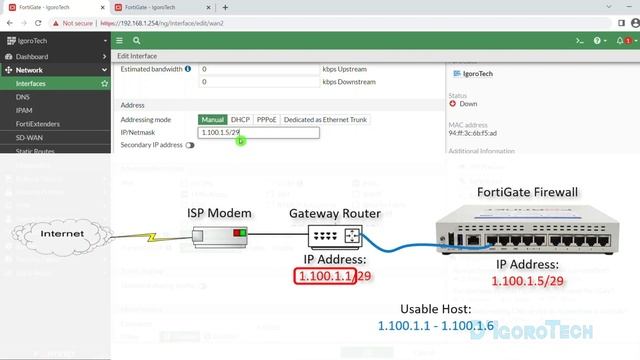This screenshot has height=360, width=640.
Task: Go forward with browser forward arrow
Action: coord(24,23)
